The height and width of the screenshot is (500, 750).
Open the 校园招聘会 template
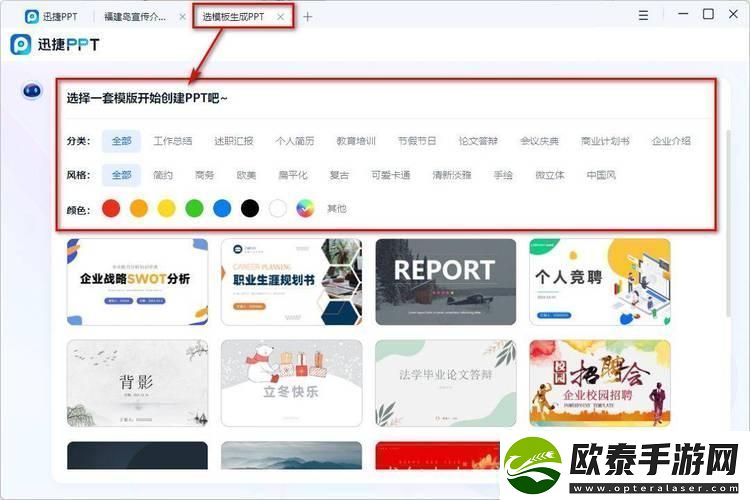(600, 383)
